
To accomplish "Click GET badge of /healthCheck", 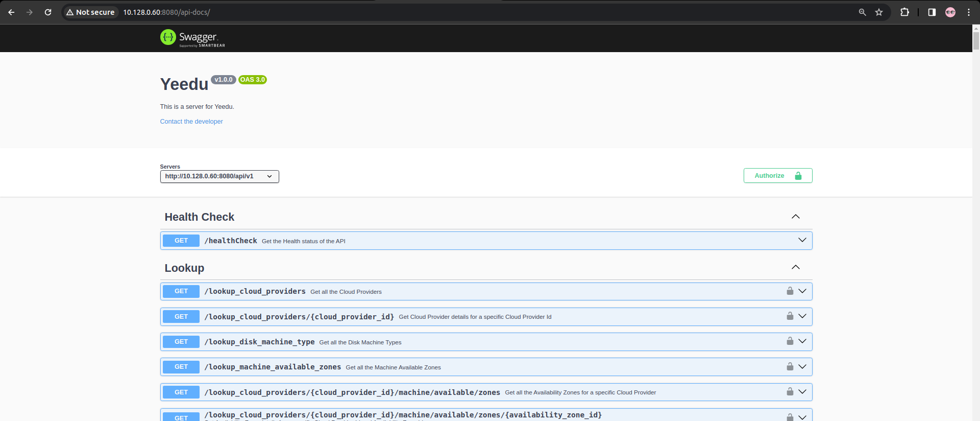I will [181, 241].
